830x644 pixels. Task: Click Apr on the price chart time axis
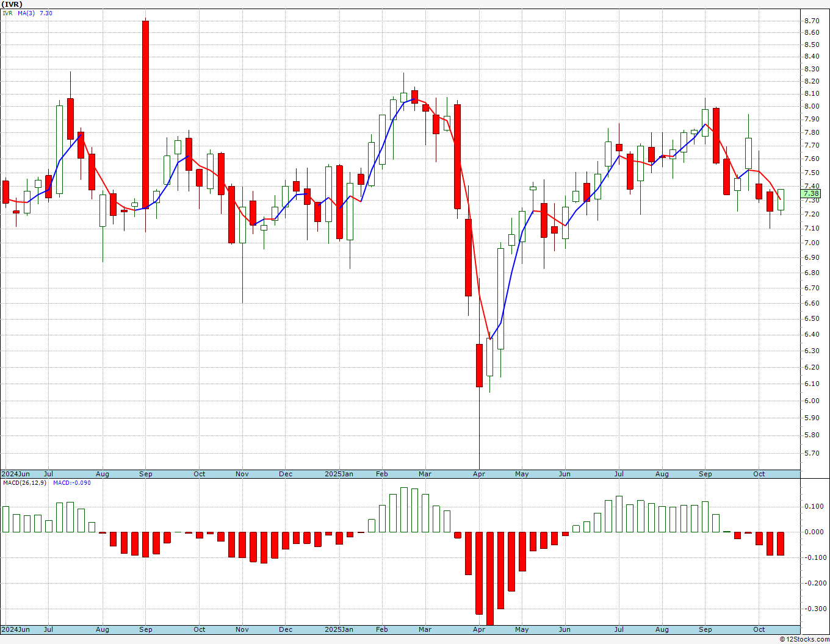(x=479, y=474)
